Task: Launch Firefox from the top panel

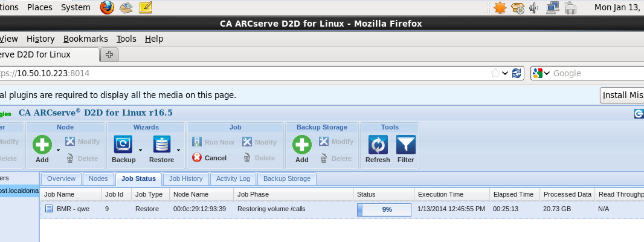Action: click(x=107, y=7)
